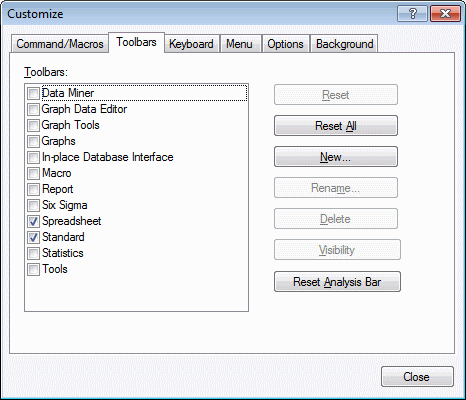Viewport: 466px width, 400px height.
Task: Click the greyed-out Rename... button
Action: (336, 188)
